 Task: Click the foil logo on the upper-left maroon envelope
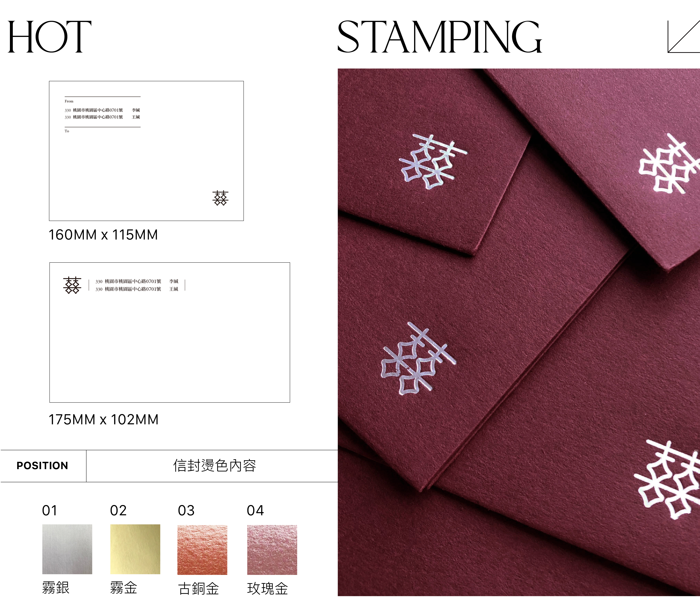[x=433, y=161]
